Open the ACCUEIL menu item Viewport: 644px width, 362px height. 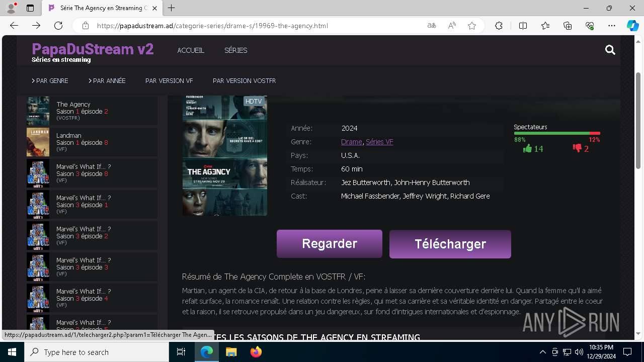[191, 50]
